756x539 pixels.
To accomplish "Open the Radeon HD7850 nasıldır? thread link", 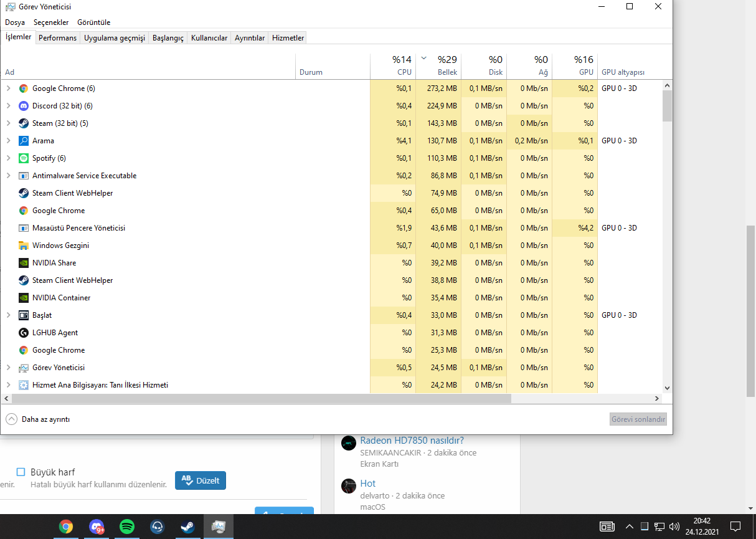I will click(412, 440).
